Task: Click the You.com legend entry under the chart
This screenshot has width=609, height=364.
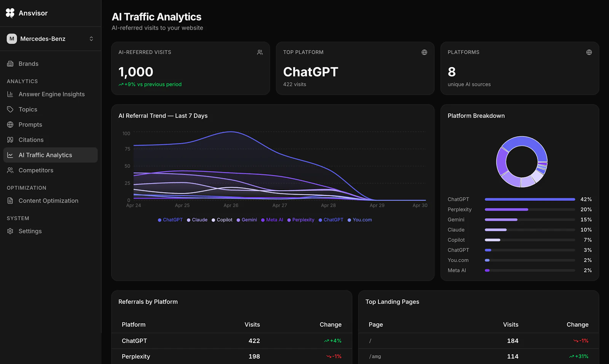Action: pos(360,220)
